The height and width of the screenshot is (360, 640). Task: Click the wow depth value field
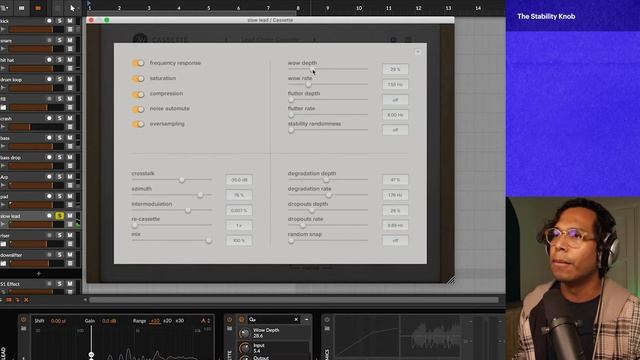tap(395, 69)
